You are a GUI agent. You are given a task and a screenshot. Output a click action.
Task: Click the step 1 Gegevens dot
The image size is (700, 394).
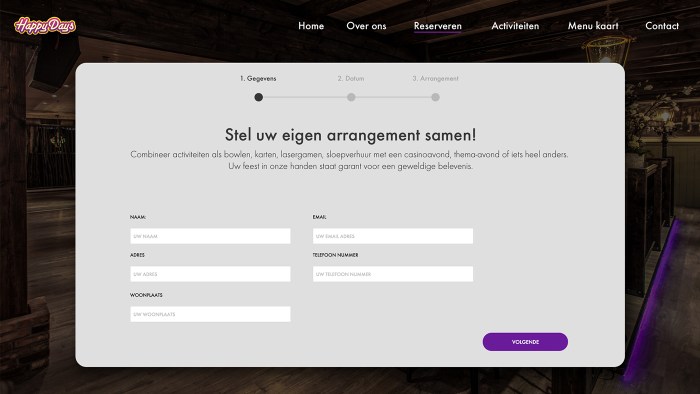[x=258, y=97]
